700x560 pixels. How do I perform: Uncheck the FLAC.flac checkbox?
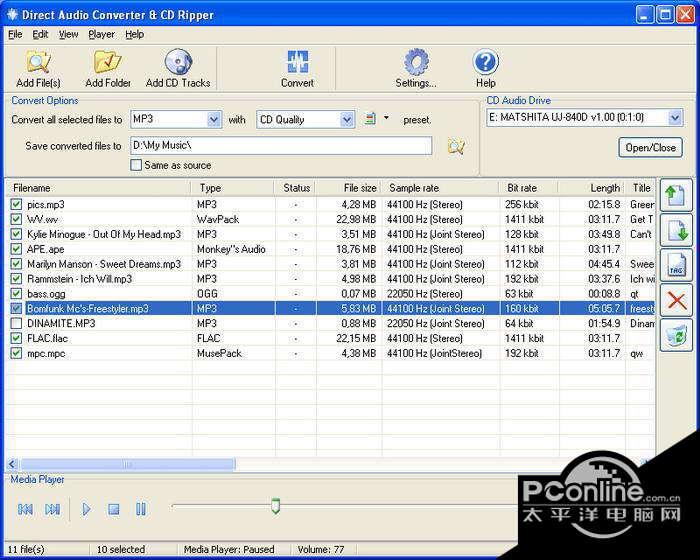tap(16, 338)
